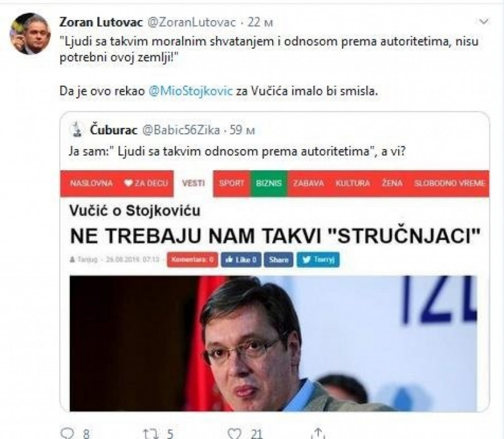
Task: Select the NASLOVNA menu tab
Action: [x=91, y=183]
